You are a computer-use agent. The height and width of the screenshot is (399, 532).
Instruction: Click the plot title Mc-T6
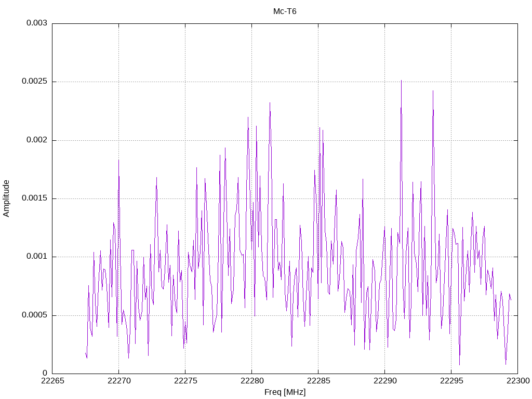pyautogui.click(x=285, y=11)
